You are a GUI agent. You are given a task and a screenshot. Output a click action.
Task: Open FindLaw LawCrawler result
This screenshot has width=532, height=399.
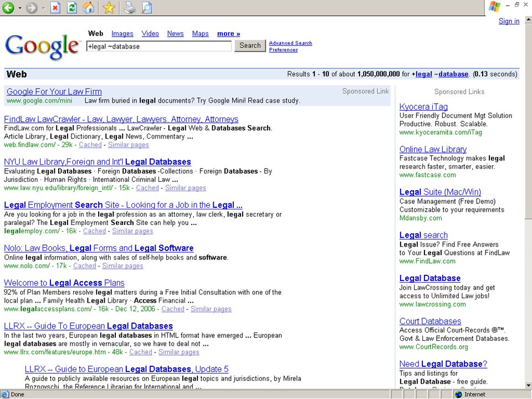point(121,119)
